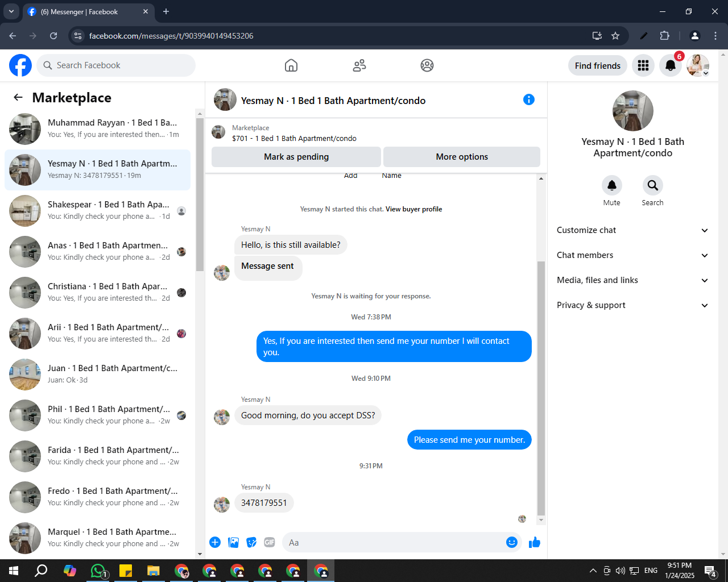The image size is (728, 582).
Task: Choose a GIF icon
Action: [x=270, y=542]
